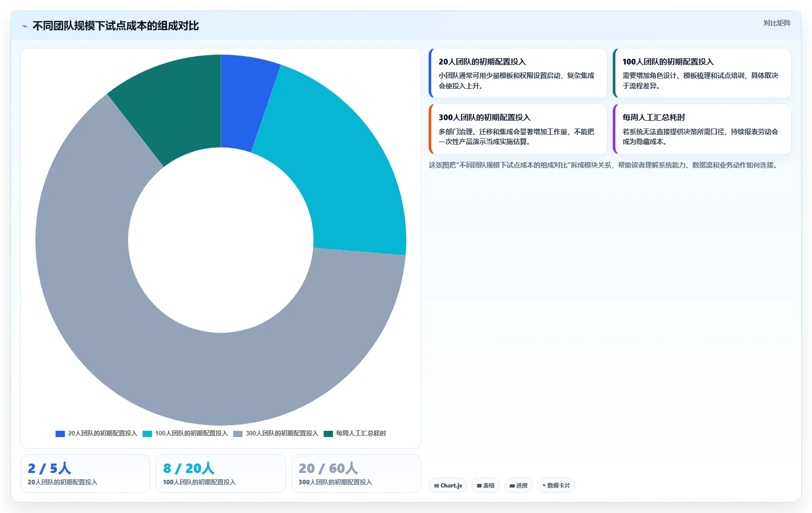
Task: Click the 20人团队的初期配置投入 label under 2 / 5人
Action: (62, 482)
